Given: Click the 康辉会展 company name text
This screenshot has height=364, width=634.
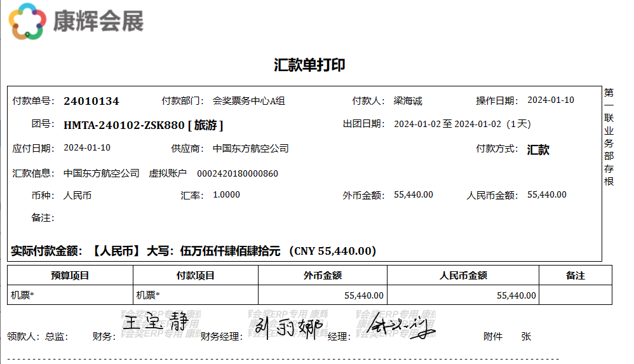Looking at the screenshot, I should (98, 21).
